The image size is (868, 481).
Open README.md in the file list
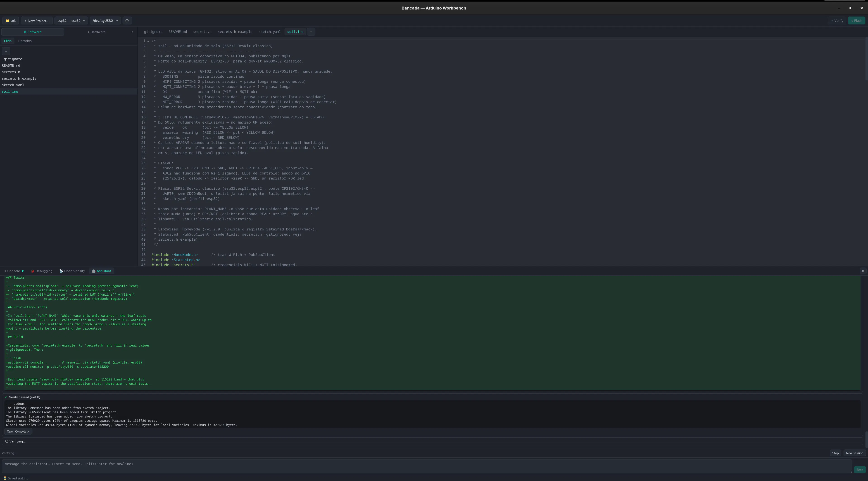(x=68, y=65)
